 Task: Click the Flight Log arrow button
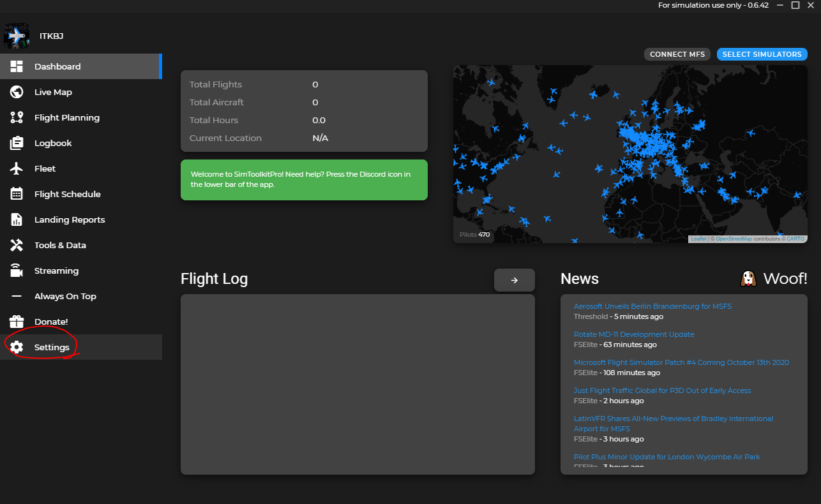coord(515,280)
